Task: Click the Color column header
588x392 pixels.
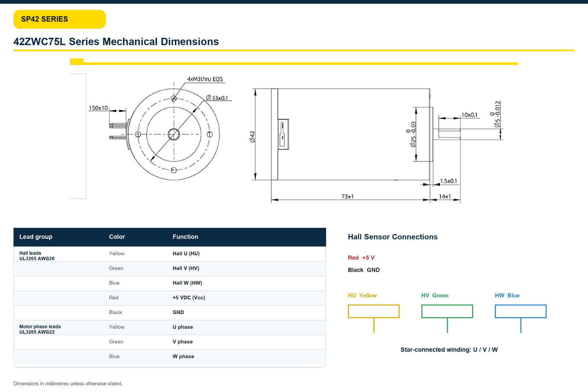Action: pyautogui.click(x=117, y=237)
